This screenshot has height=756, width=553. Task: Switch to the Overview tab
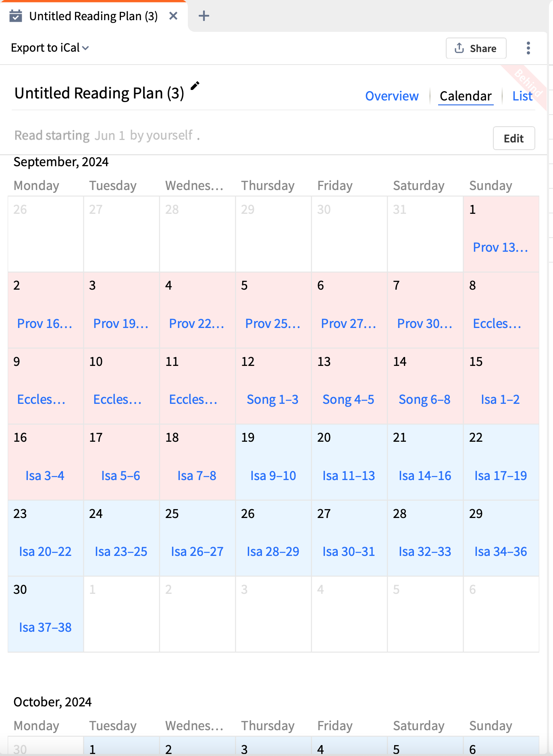391,96
